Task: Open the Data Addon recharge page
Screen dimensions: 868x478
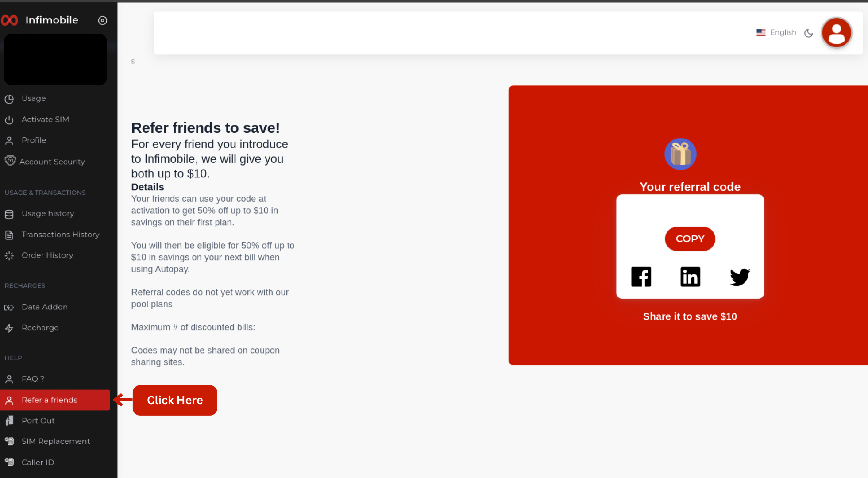Action: pos(45,307)
